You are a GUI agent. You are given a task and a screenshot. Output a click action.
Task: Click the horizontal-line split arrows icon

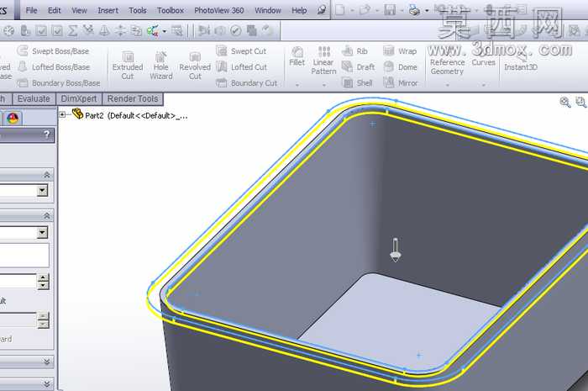[x=120, y=31]
